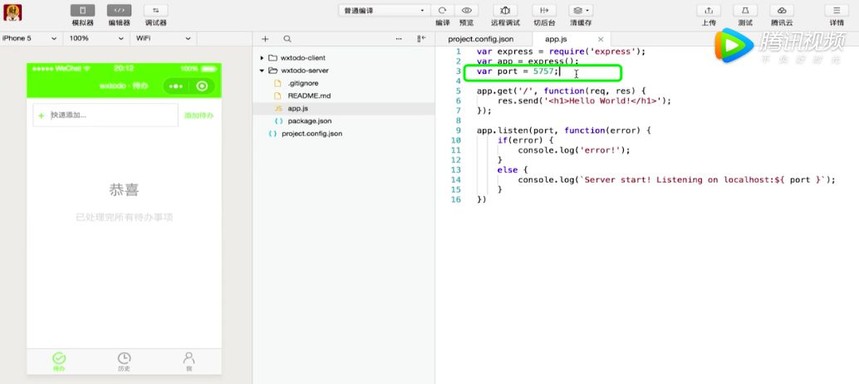Select the 历史 history tab in simulator
The width and height of the screenshot is (859, 384).
click(124, 362)
